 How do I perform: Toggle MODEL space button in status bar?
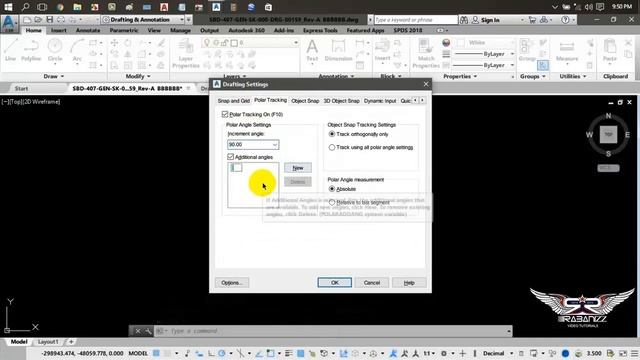pos(138,353)
